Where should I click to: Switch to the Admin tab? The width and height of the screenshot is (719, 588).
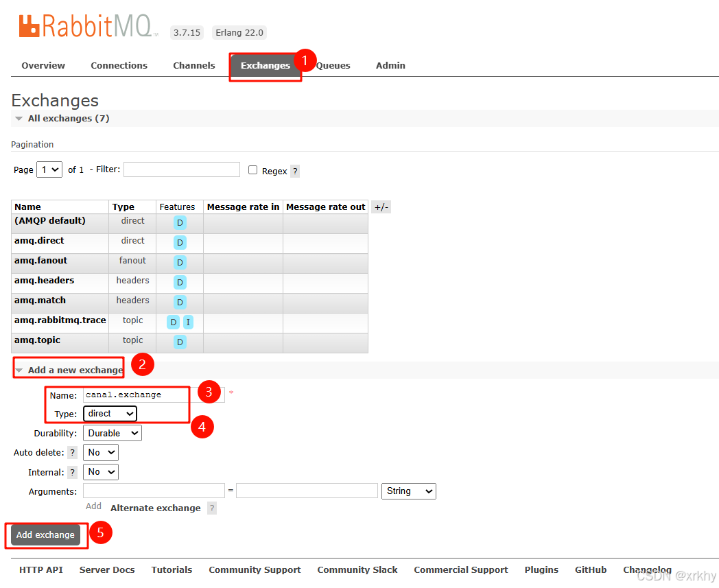[390, 66]
